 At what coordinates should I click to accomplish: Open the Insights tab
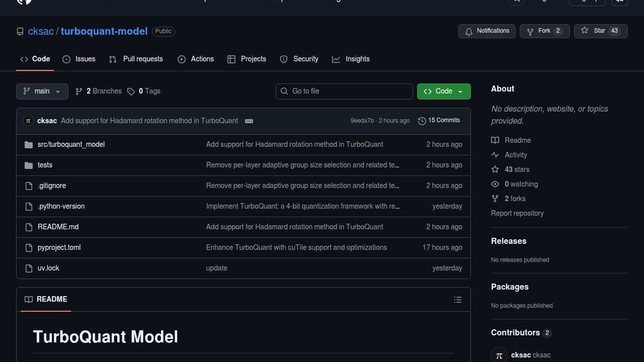tap(351, 59)
